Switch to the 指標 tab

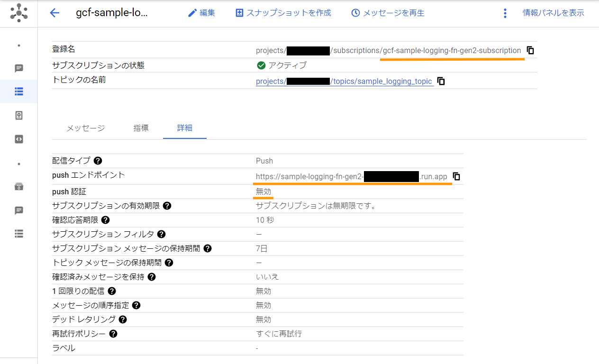coord(141,128)
